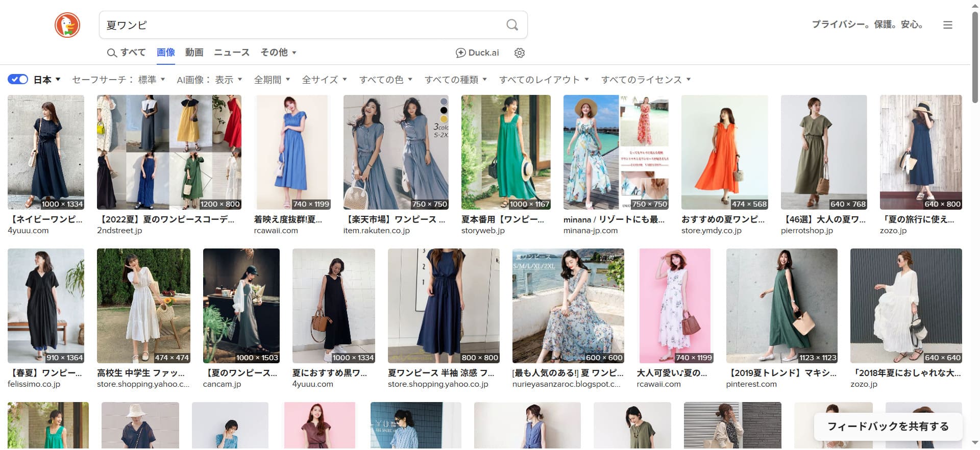Open the すべてのレイアウト layout filter
The image size is (980, 450).
pos(544,80)
